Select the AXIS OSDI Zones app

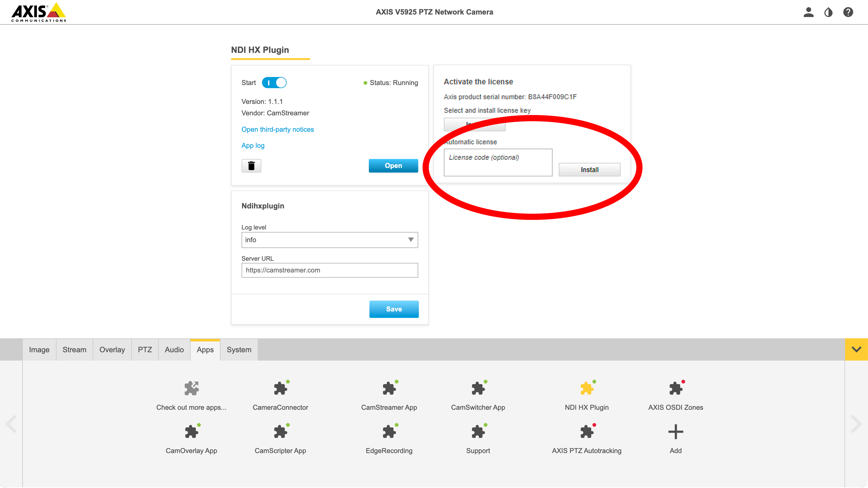pos(675,388)
